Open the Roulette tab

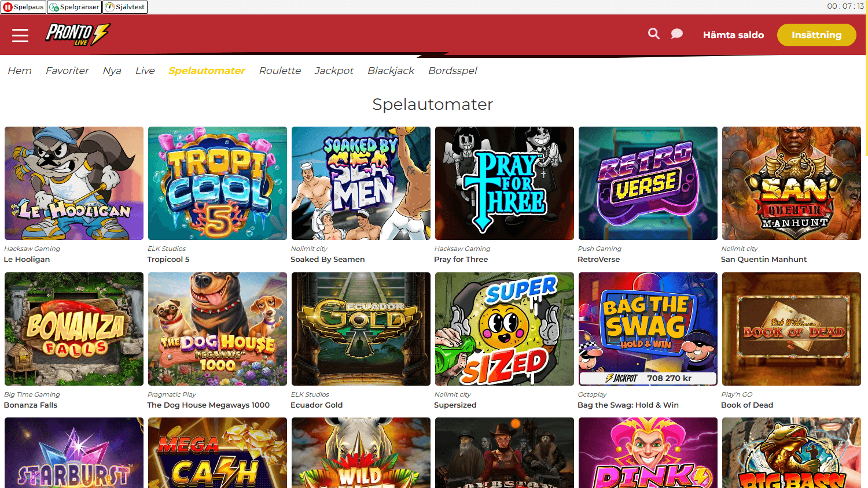pos(280,71)
